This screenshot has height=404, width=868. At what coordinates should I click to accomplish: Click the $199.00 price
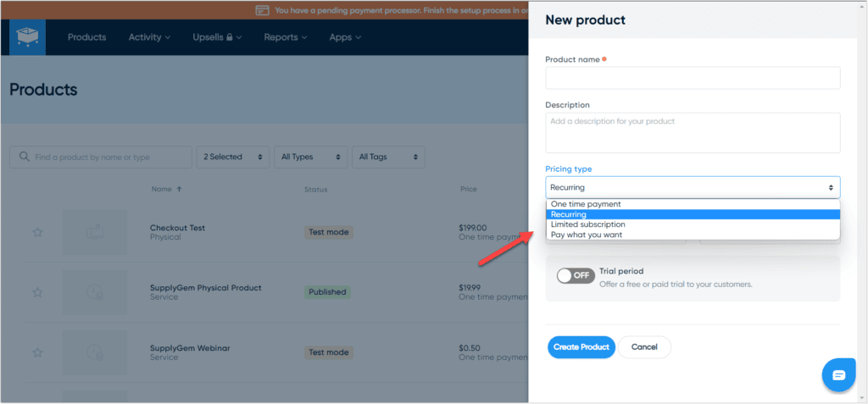473,228
